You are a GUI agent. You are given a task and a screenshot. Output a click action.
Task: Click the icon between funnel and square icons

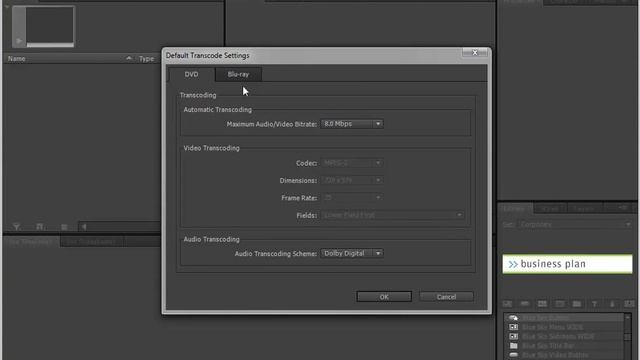[40, 227]
